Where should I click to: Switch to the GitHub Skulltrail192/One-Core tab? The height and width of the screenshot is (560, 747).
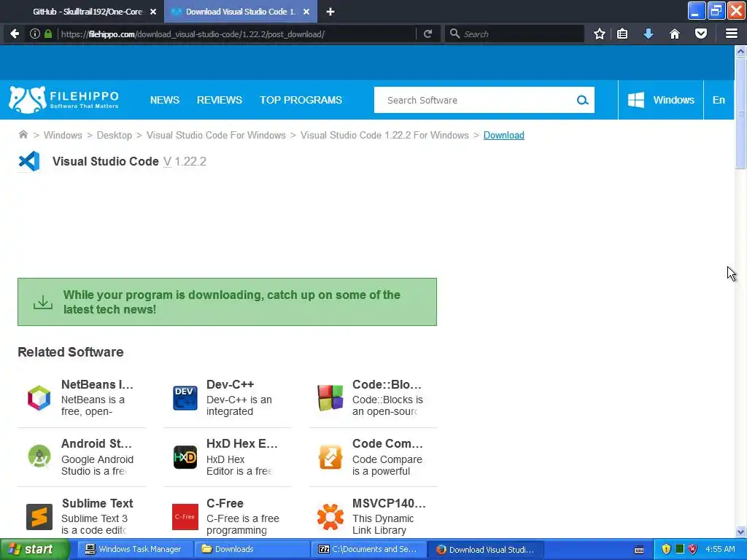88,12
